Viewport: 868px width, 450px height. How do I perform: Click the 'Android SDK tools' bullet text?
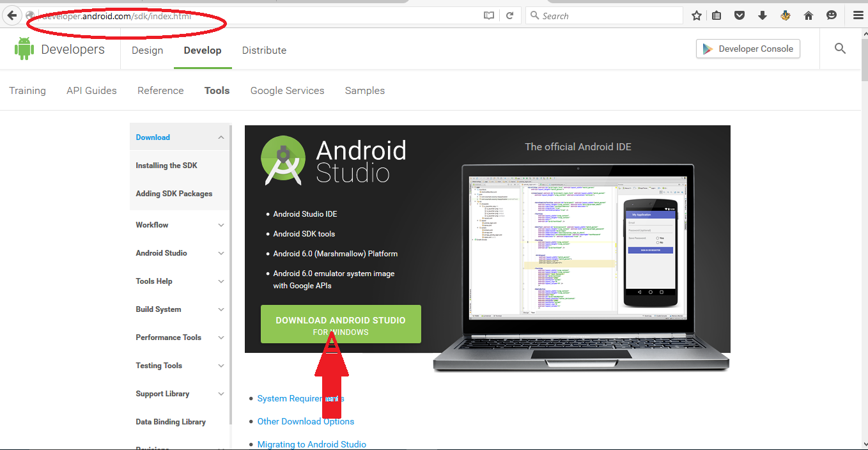(304, 234)
